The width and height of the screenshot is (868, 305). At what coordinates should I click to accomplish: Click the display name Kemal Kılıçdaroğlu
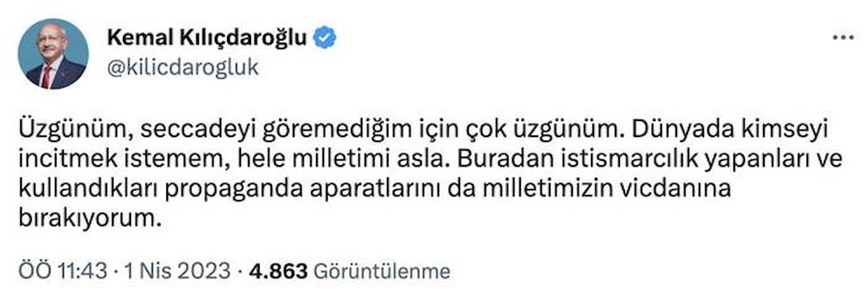[x=207, y=38]
